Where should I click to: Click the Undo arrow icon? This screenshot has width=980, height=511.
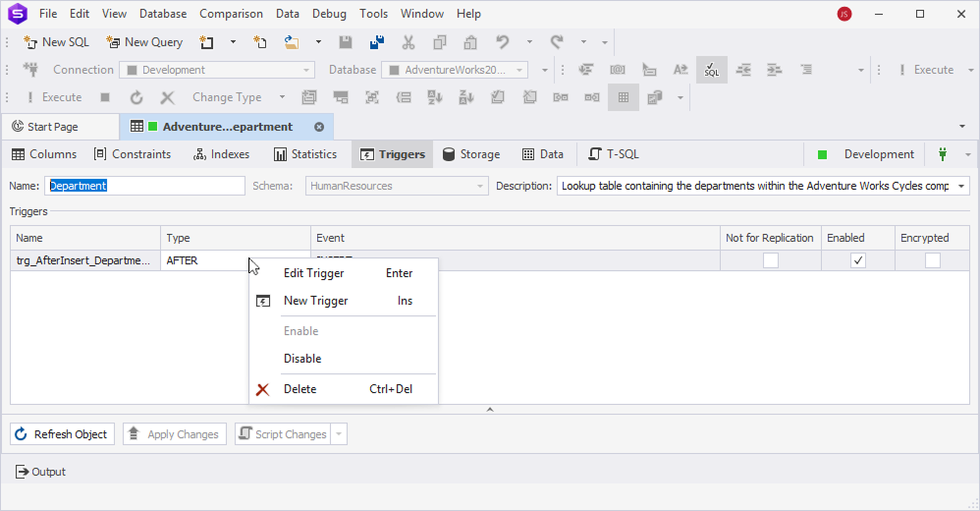click(503, 42)
